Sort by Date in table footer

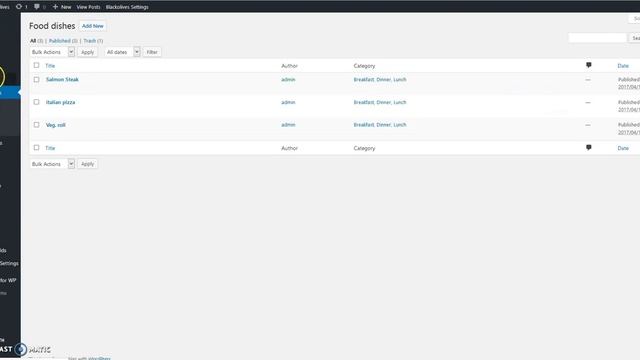point(623,148)
